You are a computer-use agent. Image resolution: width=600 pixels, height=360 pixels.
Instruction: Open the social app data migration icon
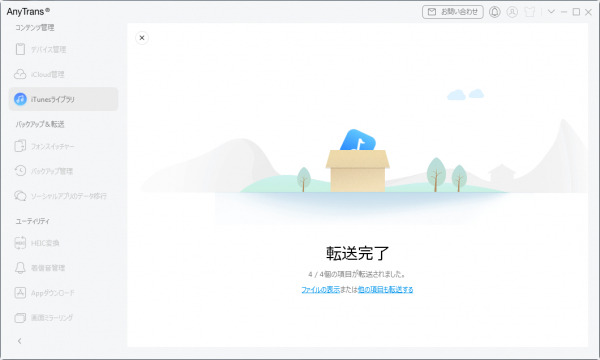pyautogui.click(x=20, y=195)
